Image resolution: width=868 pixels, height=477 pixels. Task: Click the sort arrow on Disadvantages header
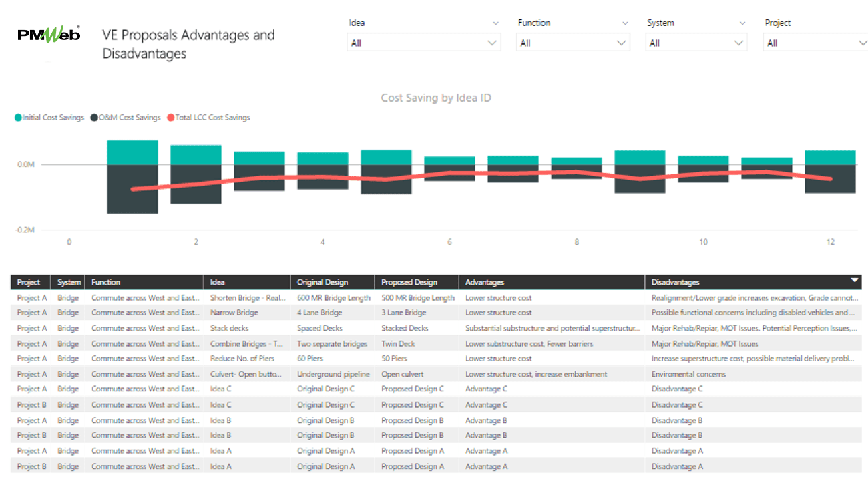[x=854, y=281]
